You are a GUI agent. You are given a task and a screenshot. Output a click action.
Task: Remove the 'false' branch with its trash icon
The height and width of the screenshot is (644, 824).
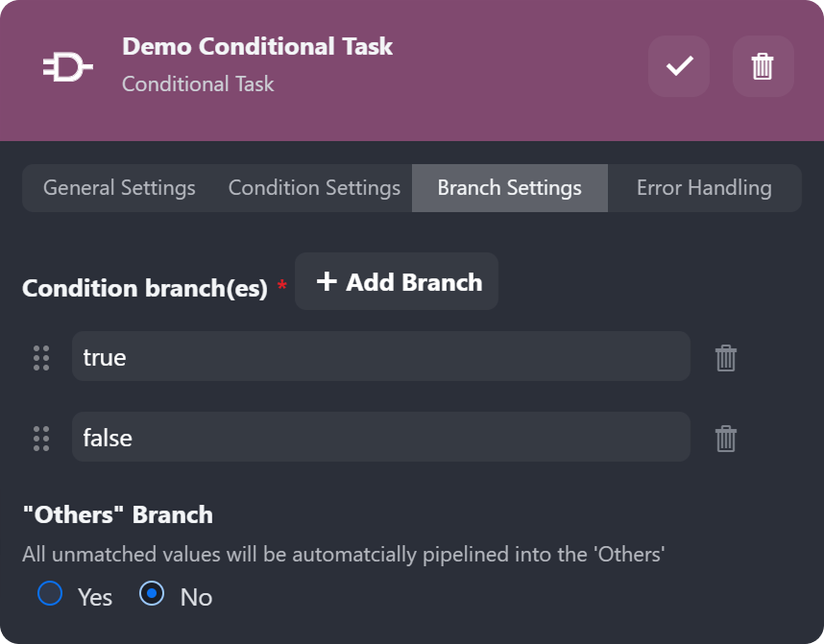[x=726, y=439]
